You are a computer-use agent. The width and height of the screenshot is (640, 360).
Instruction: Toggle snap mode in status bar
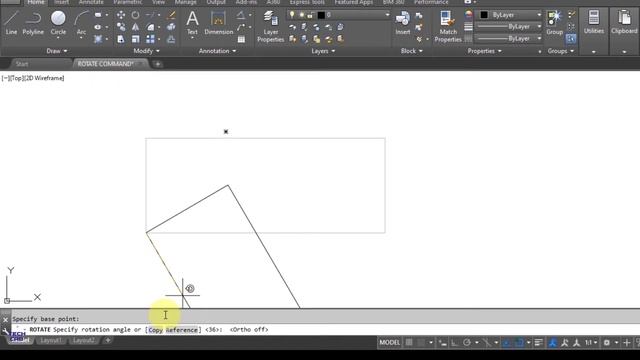[421, 342]
